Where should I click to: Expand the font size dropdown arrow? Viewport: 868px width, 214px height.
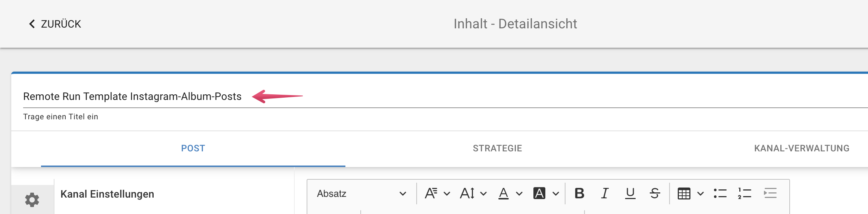click(x=483, y=194)
